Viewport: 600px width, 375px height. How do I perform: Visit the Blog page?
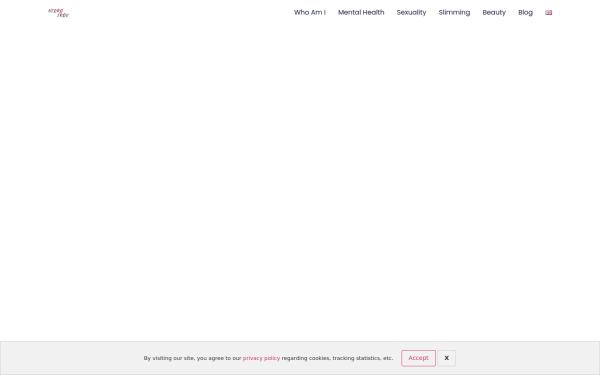tap(525, 13)
